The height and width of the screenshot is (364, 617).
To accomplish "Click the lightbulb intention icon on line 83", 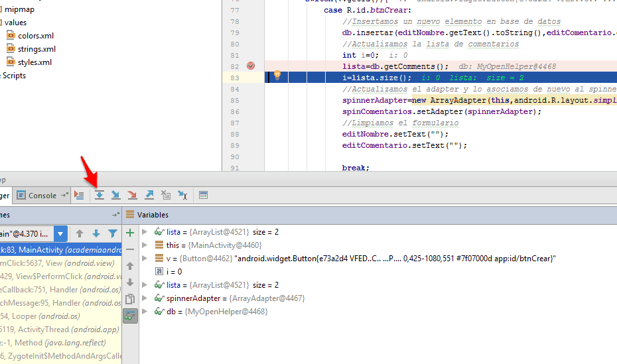I will pos(277,75).
